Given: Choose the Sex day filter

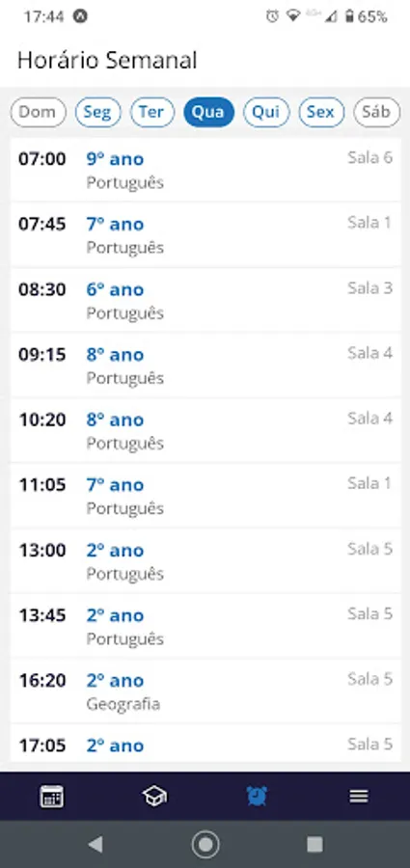Looking at the screenshot, I should [x=321, y=113].
